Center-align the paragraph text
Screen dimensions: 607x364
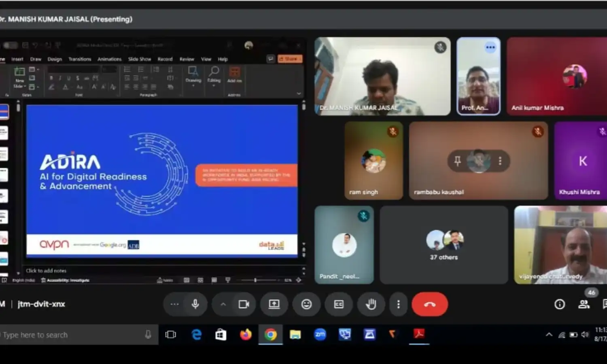click(x=136, y=87)
